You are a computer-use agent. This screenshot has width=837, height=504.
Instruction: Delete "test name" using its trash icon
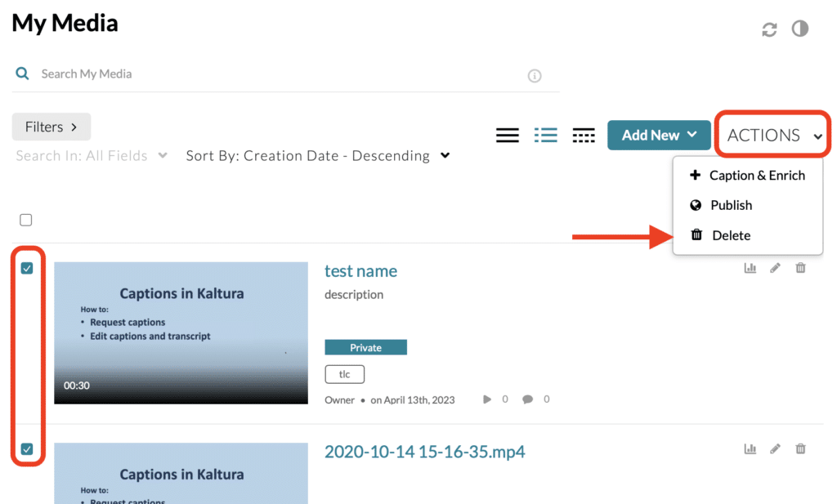click(800, 267)
